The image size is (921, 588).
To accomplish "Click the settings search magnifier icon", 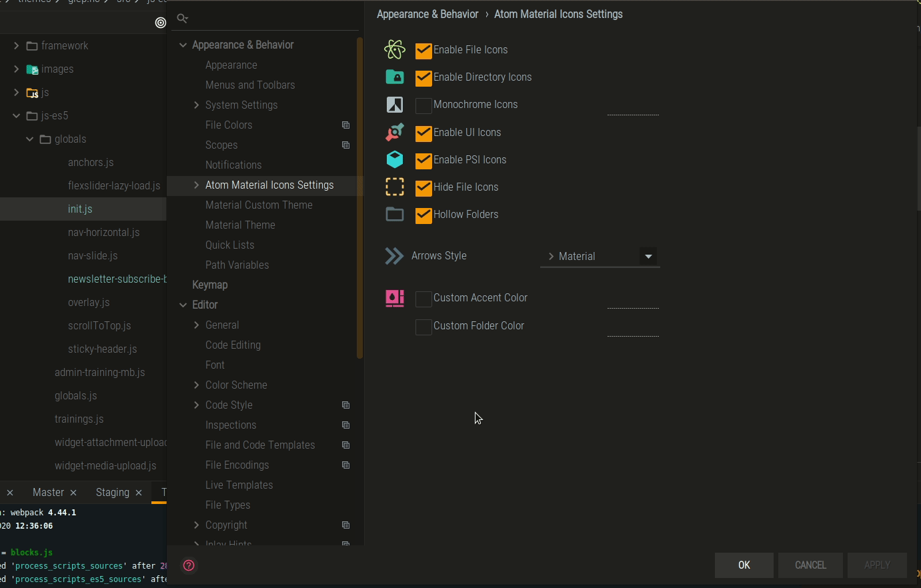I will [182, 19].
